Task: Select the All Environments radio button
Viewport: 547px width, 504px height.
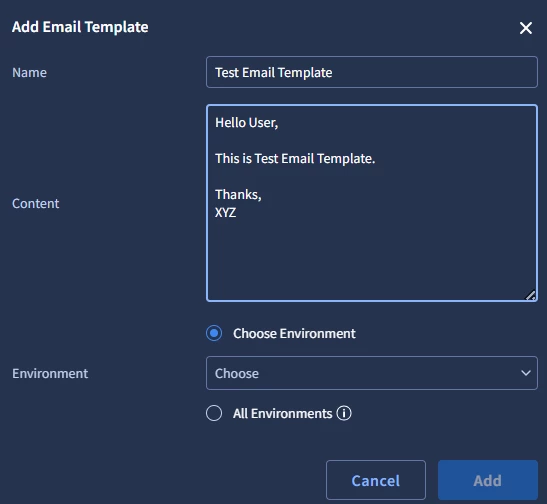Action: point(214,413)
